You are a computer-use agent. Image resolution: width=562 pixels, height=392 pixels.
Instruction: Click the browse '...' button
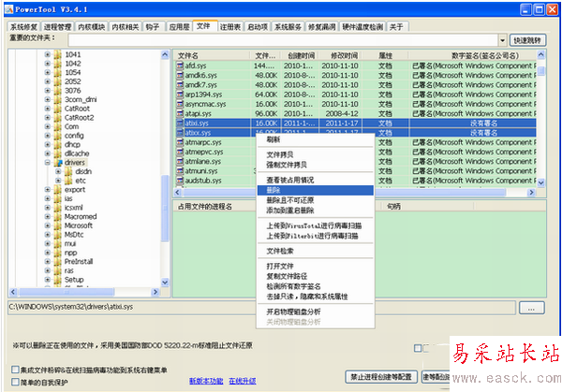(532, 308)
